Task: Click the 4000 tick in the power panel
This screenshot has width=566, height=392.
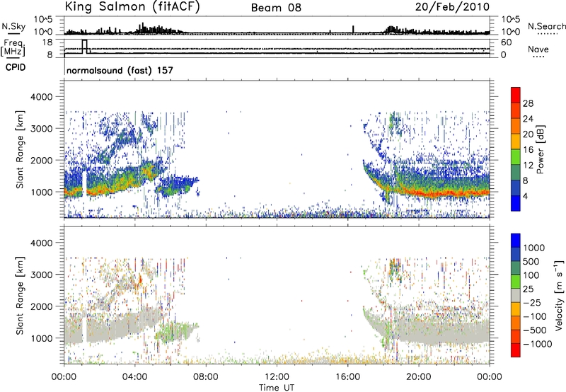Action: (43, 97)
